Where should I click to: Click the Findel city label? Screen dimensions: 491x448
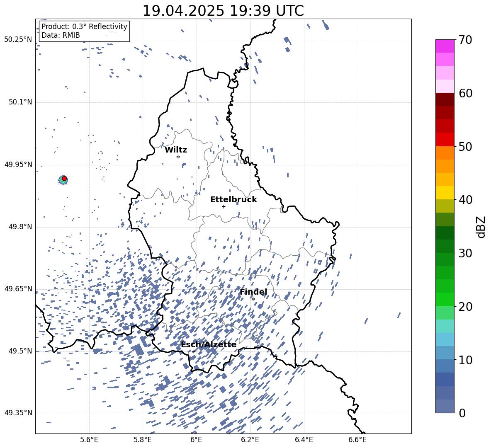coord(253,292)
